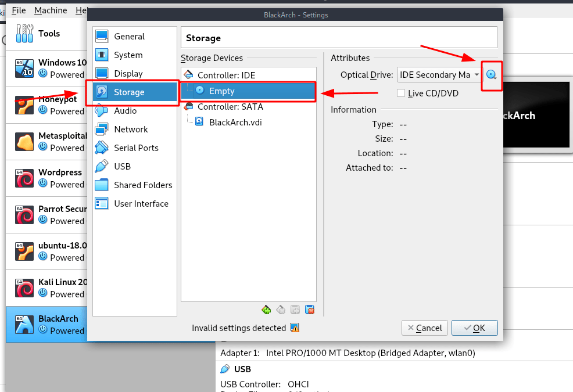Select the Parrot Security virtual machine
The width and height of the screenshot is (573, 392).
tap(46, 215)
